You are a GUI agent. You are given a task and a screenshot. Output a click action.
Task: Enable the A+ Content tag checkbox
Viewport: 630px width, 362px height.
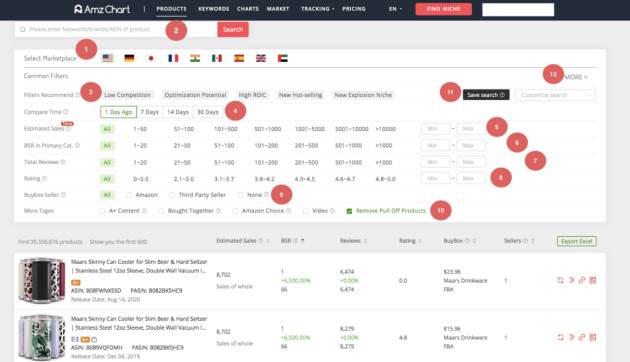click(x=102, y=211)
